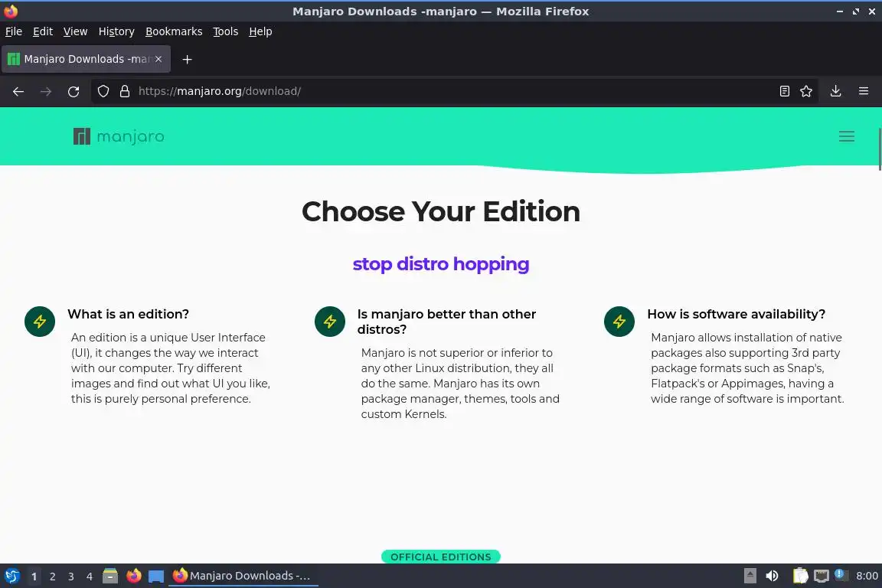Toggle reader view in address bar
Image resolution: width=882 pixels, height=588 pixels.
pos(785,91)
